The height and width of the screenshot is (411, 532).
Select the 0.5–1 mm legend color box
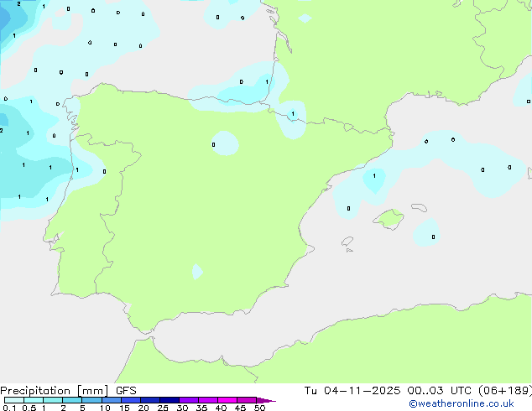[x=34, y=400]
